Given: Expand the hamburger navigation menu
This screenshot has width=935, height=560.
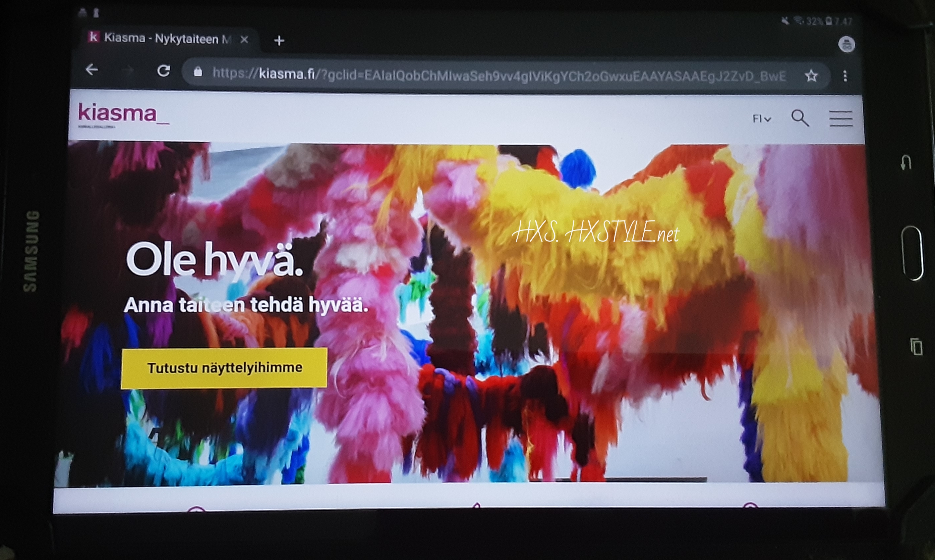Looking at the screenshot, I should [x=841, y=119].
